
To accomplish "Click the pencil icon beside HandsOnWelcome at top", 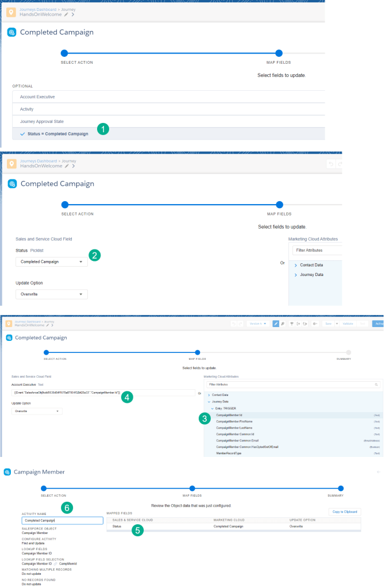I will coord(67,14).
